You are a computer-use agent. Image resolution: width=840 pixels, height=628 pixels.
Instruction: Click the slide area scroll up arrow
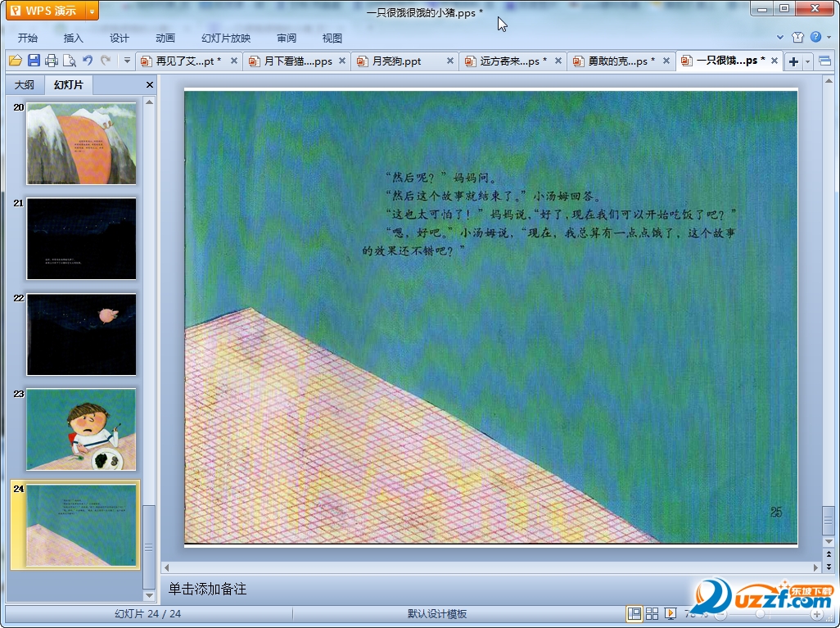coord(829,81)
